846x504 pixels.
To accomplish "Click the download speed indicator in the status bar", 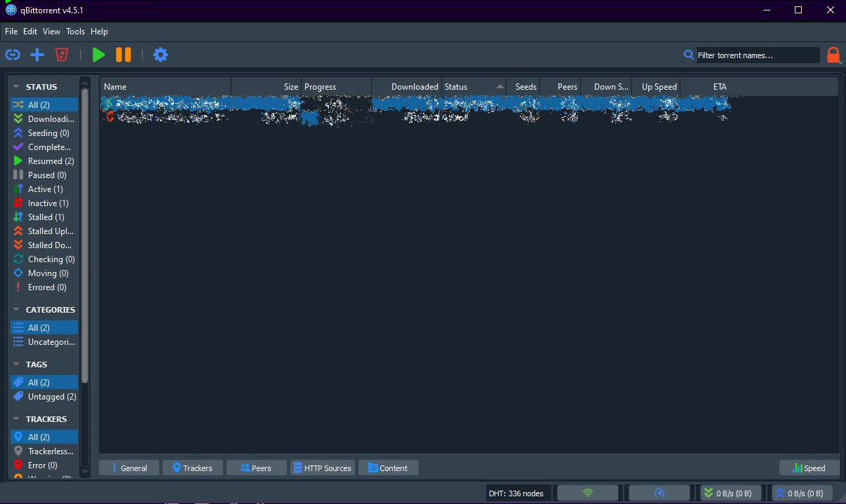I will [x=730, y=492].
